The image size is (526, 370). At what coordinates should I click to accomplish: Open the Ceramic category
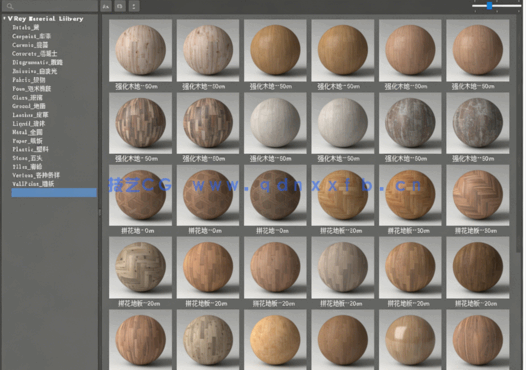(30, 45)
